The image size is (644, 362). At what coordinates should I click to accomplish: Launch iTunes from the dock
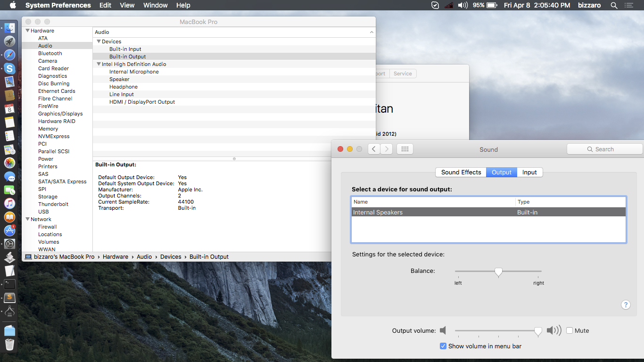point(9,204)
